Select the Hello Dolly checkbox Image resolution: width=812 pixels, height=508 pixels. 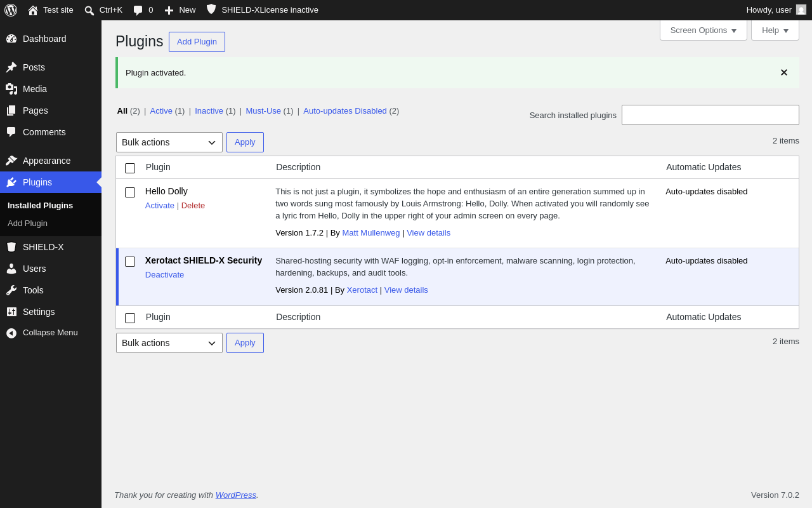130,192
